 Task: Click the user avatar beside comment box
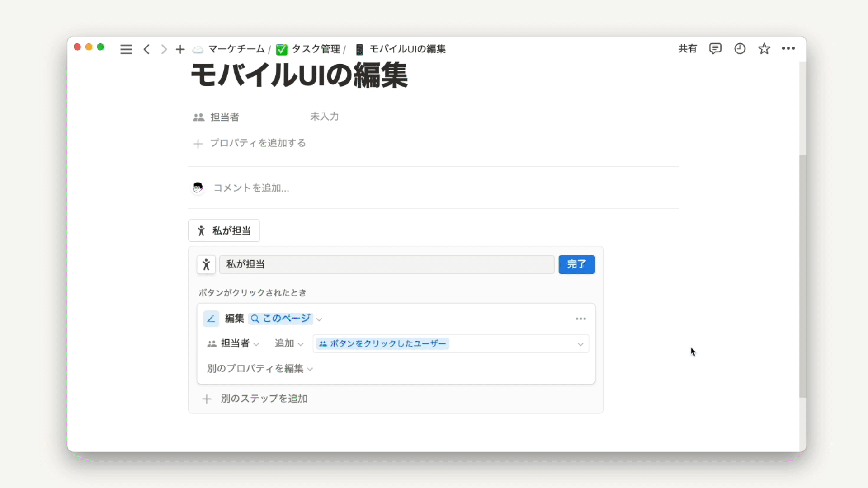198,188
